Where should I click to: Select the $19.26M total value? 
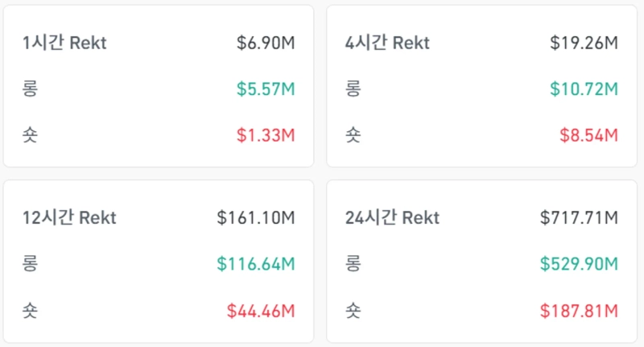point(584,43)
